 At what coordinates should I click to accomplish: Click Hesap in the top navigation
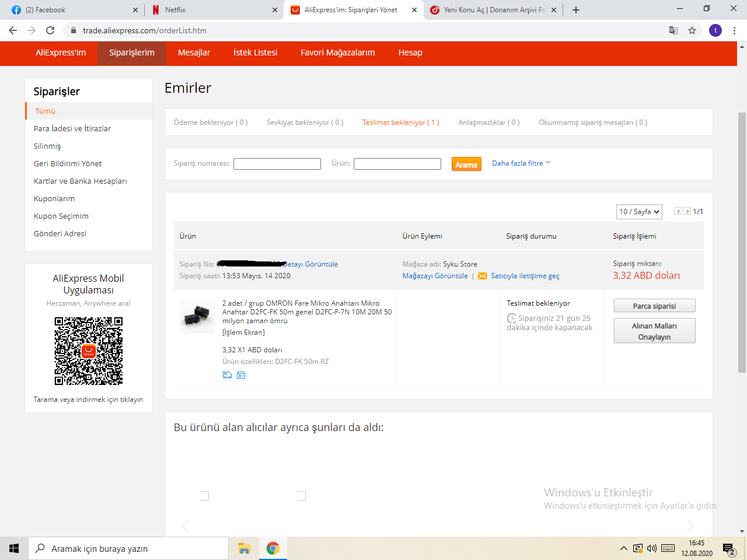(x=410, y=52)
